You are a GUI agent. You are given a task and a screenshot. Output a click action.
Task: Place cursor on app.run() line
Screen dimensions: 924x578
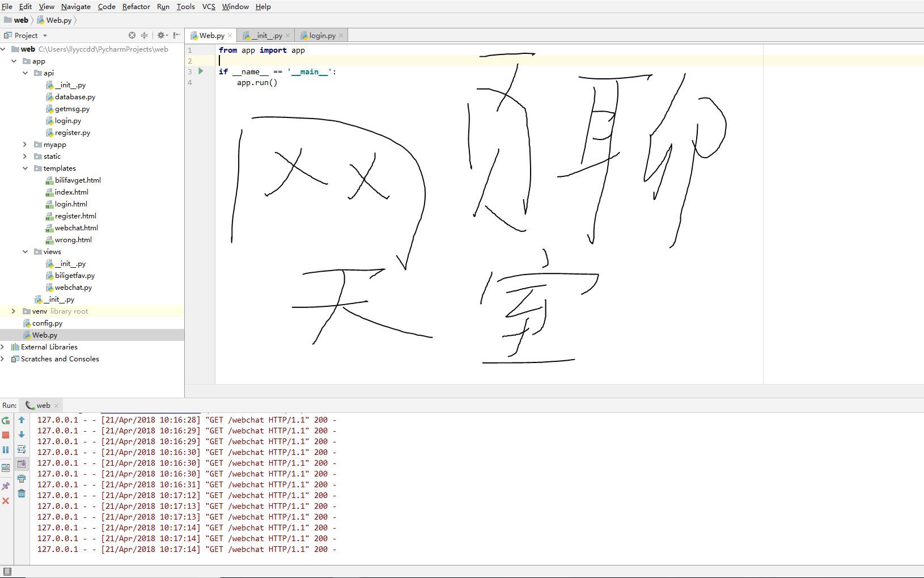(257, 82)
